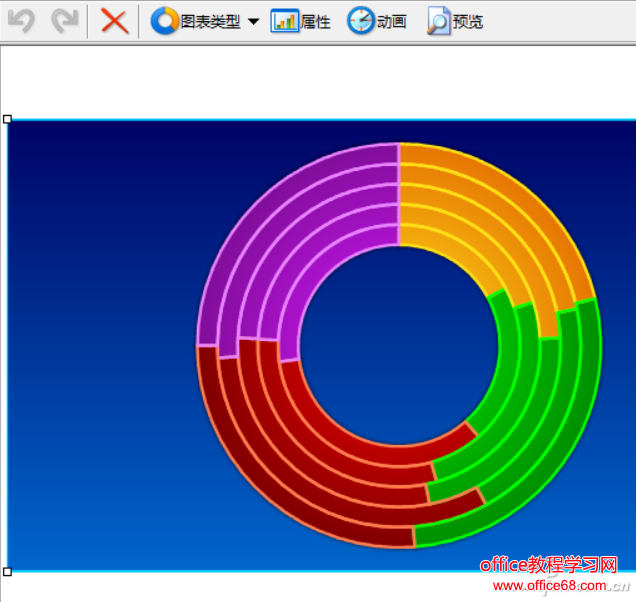Image resolution: width=636 pixels, height=602 pixels.
Task: Open the 动画 animation settings
Action: pyautogui.click(x=376, y=21)
